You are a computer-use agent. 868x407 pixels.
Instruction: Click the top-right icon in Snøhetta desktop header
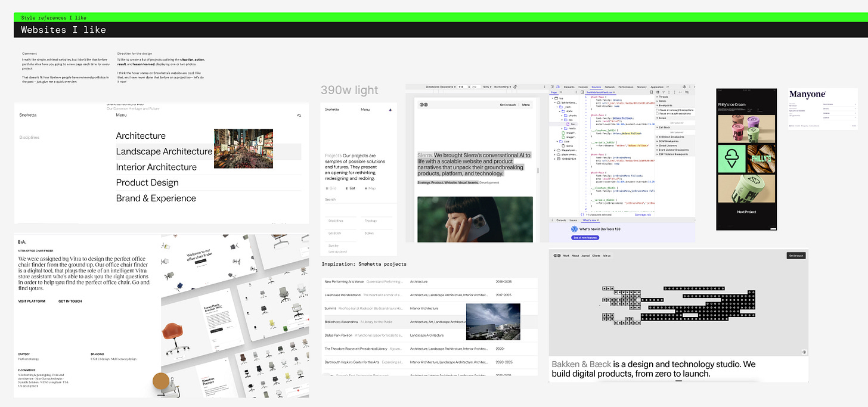tap(299, 115)
